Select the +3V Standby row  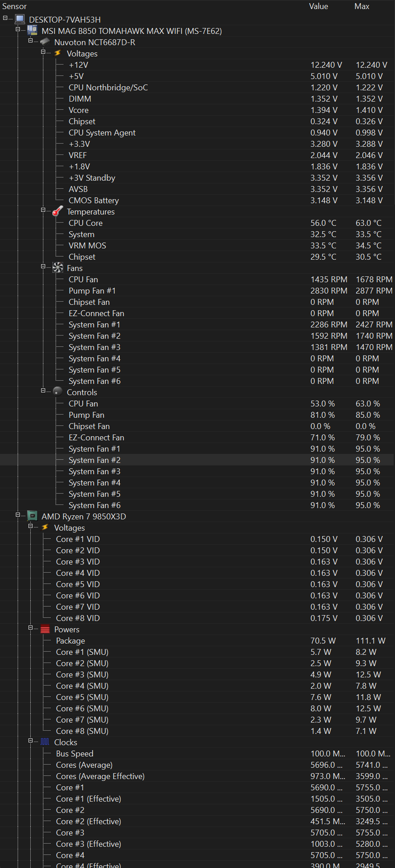coord(197,178)
